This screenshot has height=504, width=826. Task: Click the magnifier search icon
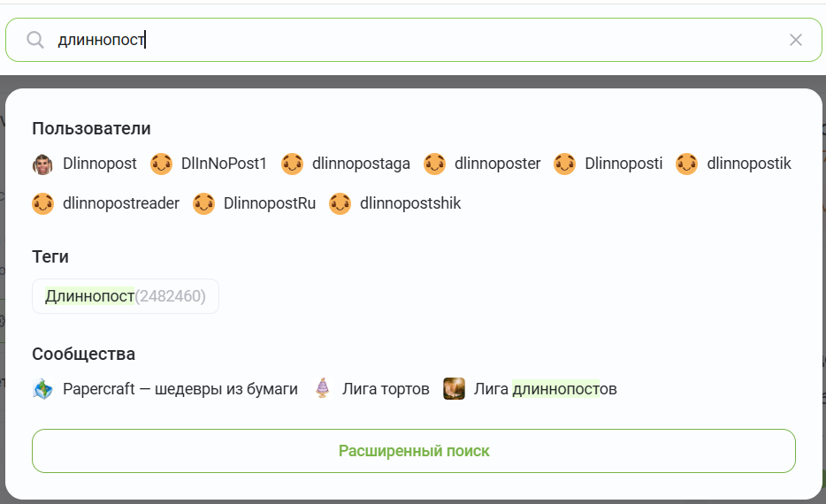35,40
